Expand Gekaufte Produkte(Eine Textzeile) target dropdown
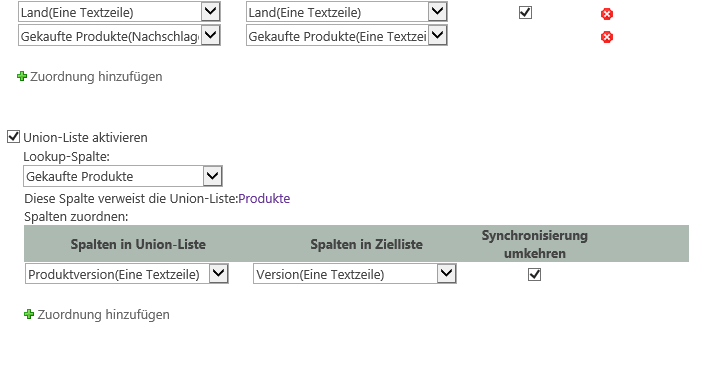The height and width of the screenshot is (373, 708). 438,35
